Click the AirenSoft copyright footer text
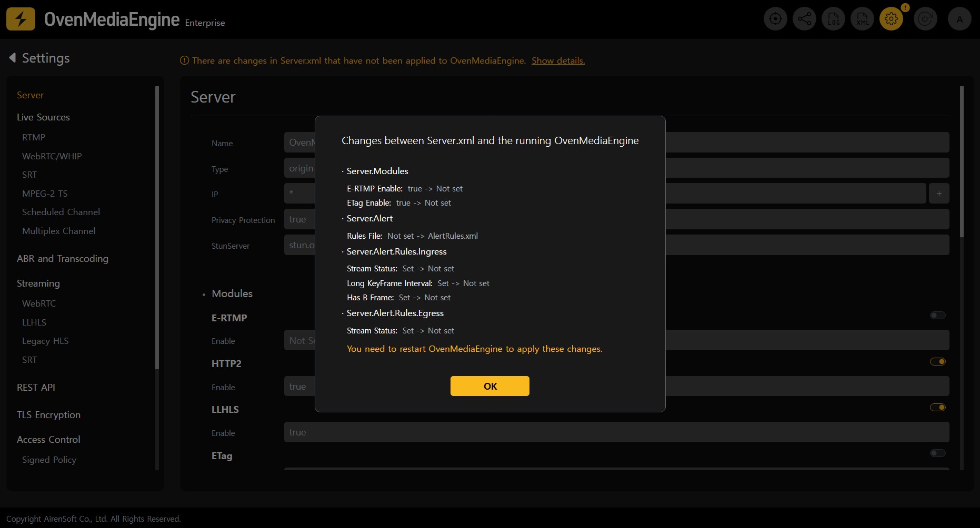Viewport: 980px width, 528px height. click(94, 519)
